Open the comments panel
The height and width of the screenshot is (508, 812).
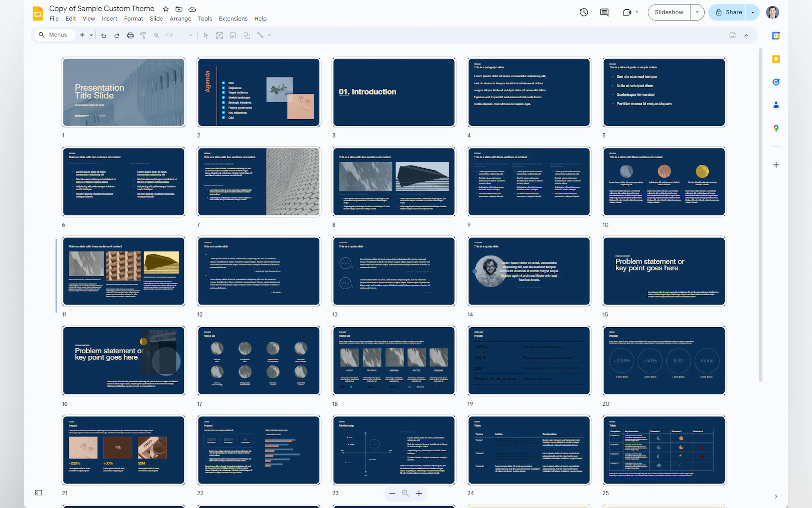point(604,12)
